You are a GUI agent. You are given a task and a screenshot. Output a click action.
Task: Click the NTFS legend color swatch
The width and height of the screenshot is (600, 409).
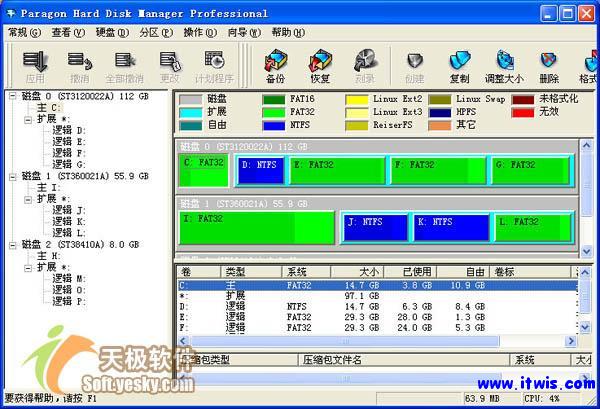point(274,125)
